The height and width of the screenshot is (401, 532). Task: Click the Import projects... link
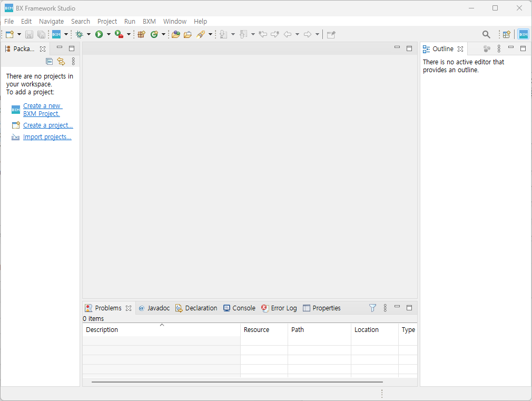tap(47, 137)
